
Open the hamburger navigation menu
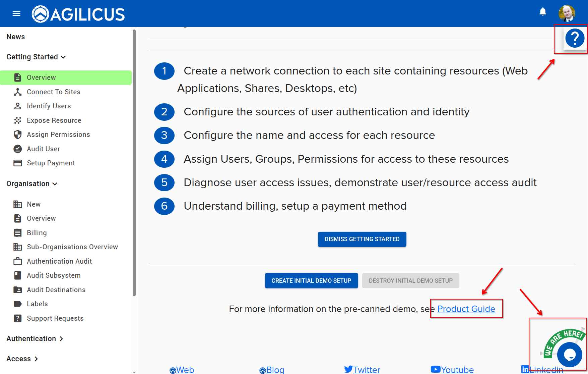point(16,13)
